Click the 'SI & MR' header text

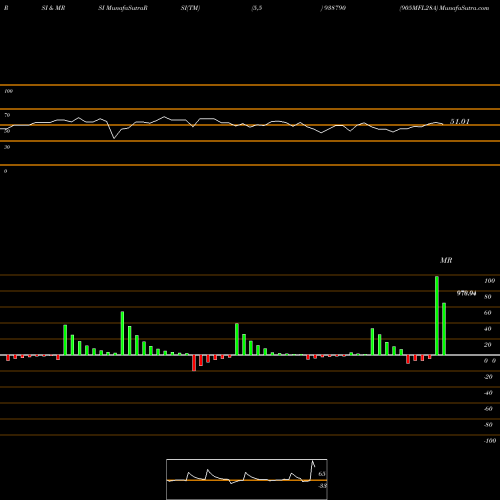coord(53,8)
